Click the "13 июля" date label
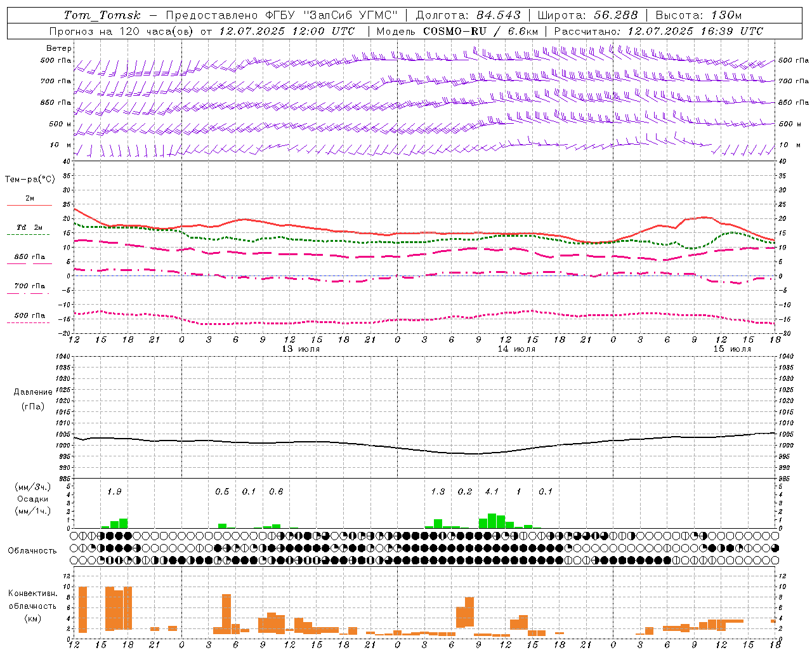This screenshot has width=812, height=650. (x=301, y=349)
